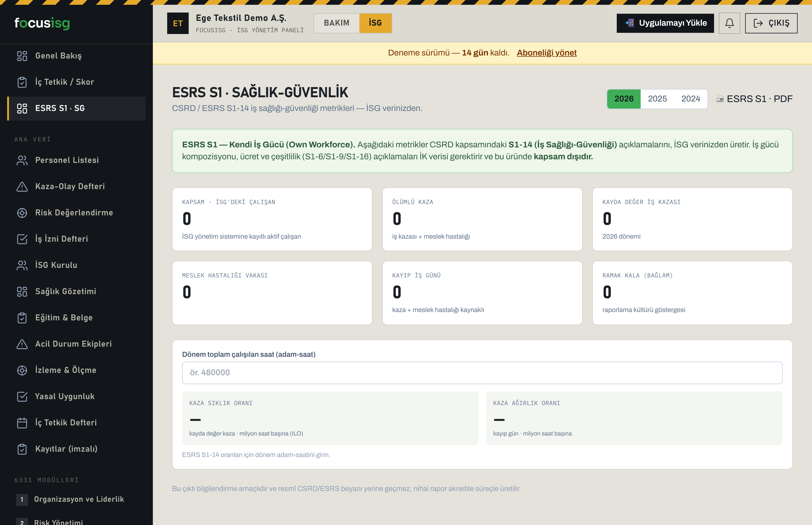Click the Personel Listesi people icon

coord(22,160)
